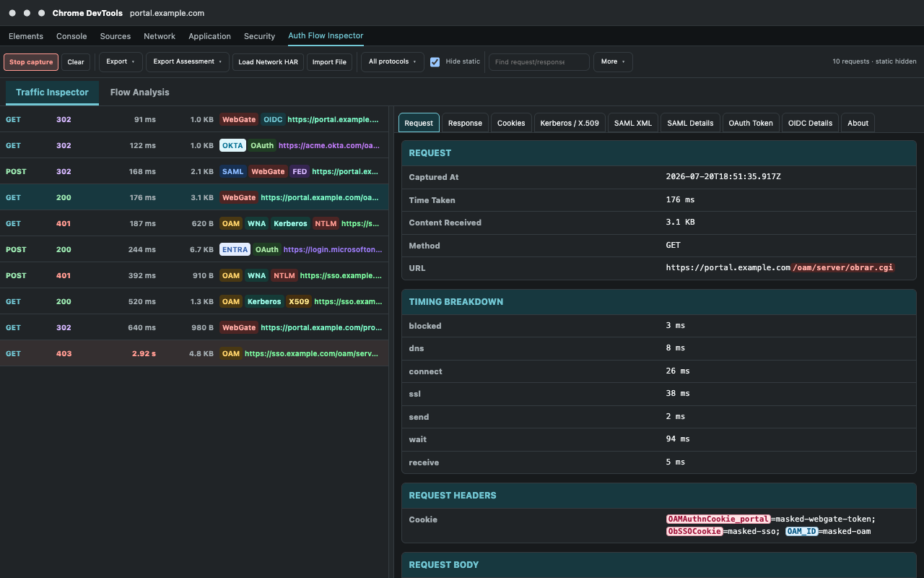Click the X509 badge in the 520 ms row
924x578 pixels.
(x=298, y=301)
